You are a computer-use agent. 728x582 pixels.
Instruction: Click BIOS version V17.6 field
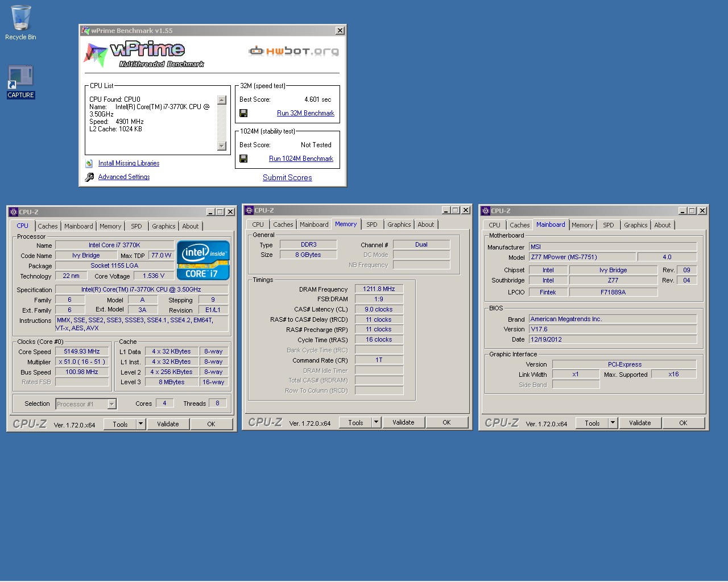(x=613, y=329)
